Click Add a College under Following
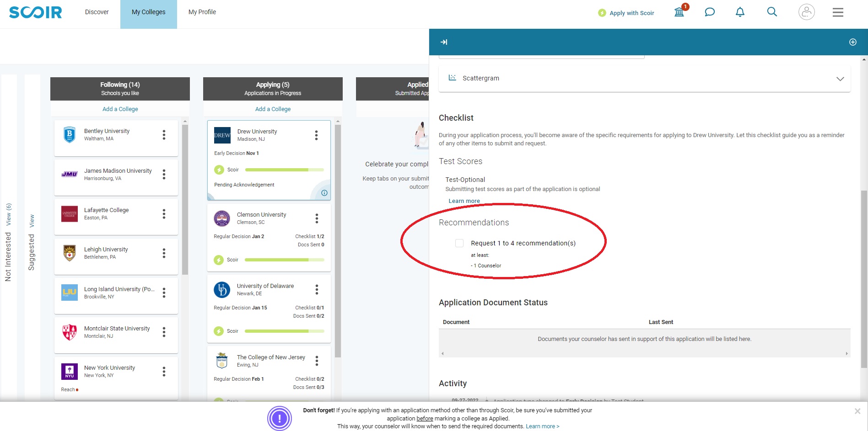Image resolution: width=868 pixels, height=431 pixels. [120, 109]
